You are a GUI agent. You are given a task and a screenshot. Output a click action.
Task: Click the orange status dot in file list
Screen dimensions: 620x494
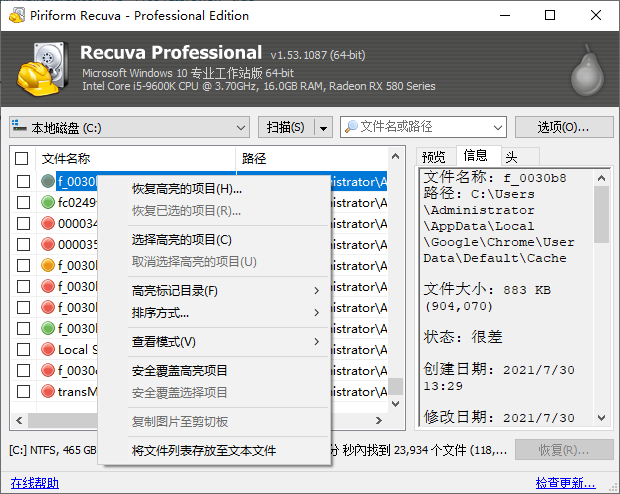(48, 265)
